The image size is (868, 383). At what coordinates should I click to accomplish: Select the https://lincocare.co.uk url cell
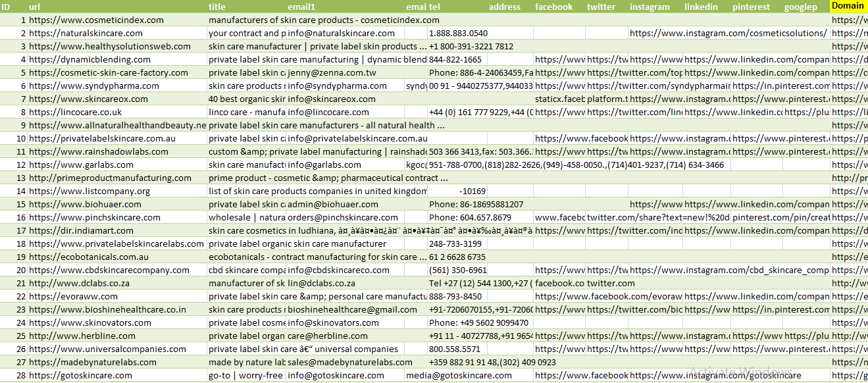(x=117, y=112)
